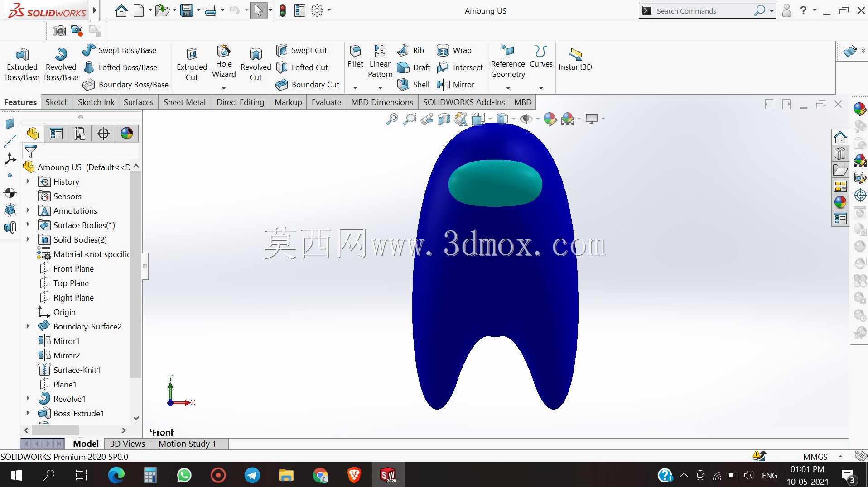868x487 pixels.
Task: Click the Section View icon
Action: click(444, 119)
